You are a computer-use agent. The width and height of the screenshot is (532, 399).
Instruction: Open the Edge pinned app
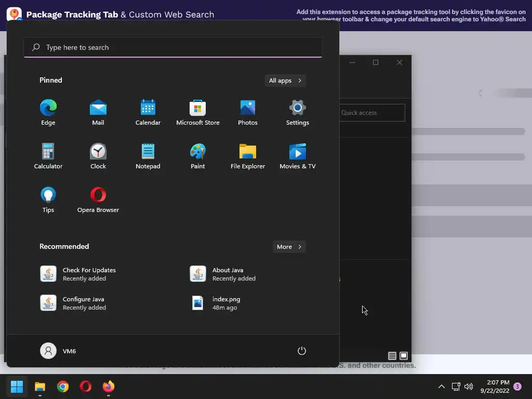(48, 113)
